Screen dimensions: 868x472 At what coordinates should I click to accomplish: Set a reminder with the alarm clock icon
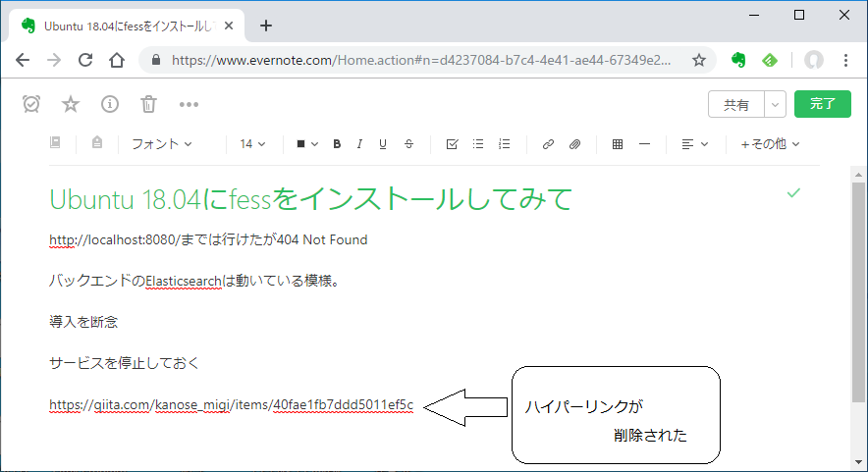click(x=31, y=104)
